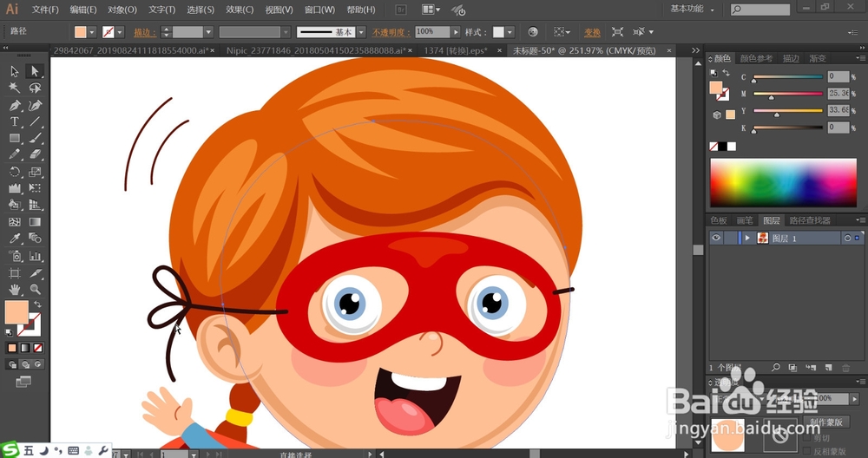Select the Pen tool

pos(15,105)
